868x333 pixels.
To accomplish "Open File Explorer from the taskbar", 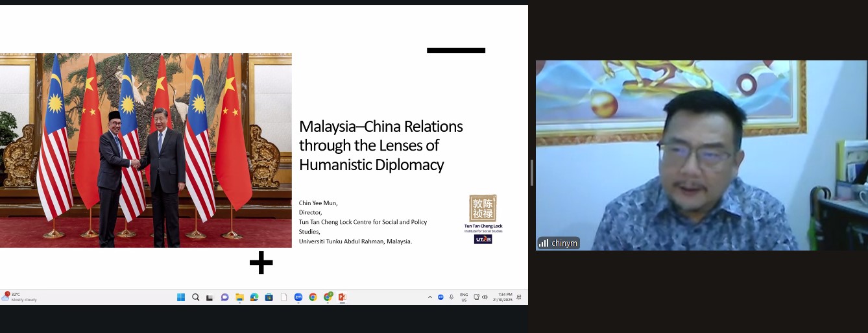I will (x=239, y=297).
